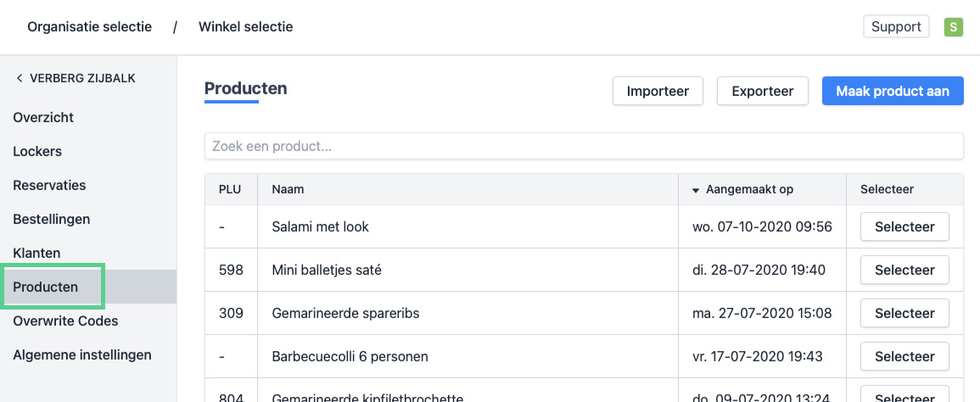The height and width of the screenshot is (402, 980).
Task: Show Klanten page
Action: coord(36,253)
